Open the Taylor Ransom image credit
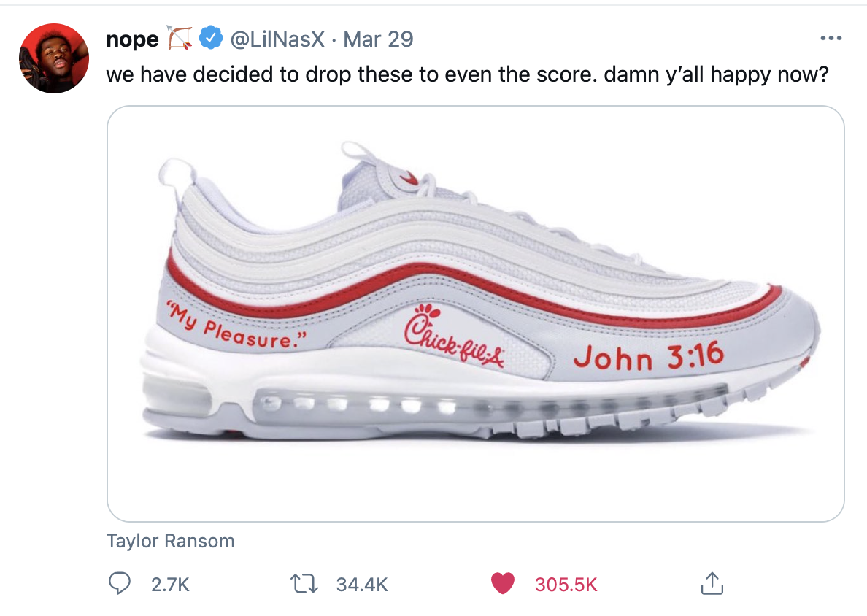 [x=171, y=541]
